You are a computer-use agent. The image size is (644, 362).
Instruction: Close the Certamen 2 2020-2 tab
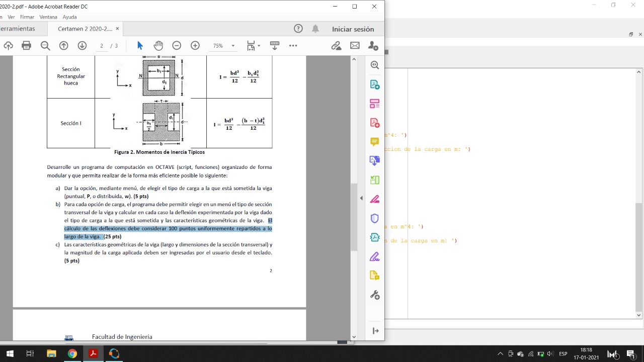click(117, 29)
